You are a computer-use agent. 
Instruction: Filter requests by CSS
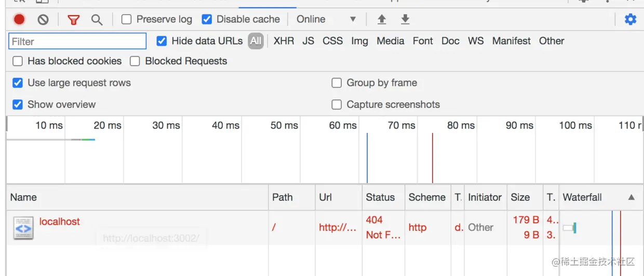[x=332, y=41]
